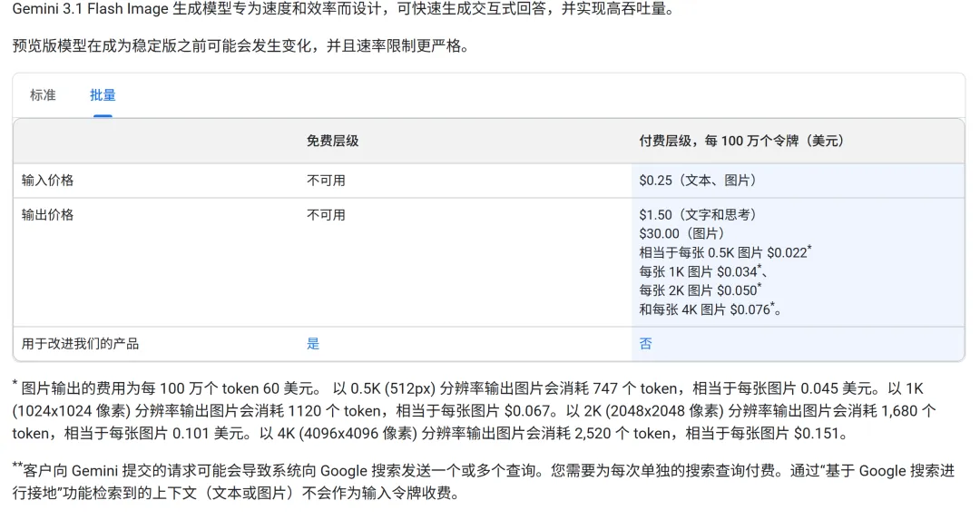The width and height of the screenshot is (980, 520).
Task: Click 不可用 in the 输出价格 row
Action: point(326,215)
